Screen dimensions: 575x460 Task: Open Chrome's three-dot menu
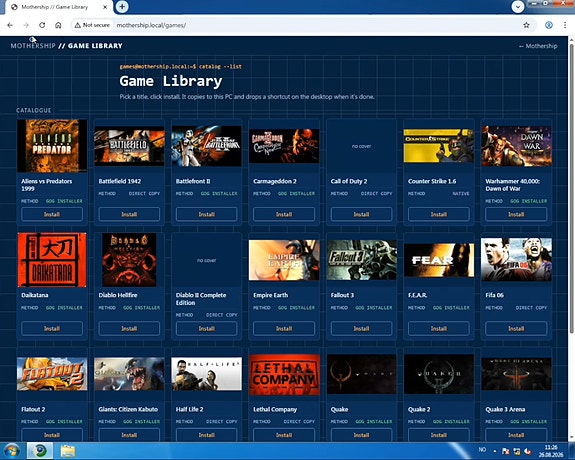point(565,25)
